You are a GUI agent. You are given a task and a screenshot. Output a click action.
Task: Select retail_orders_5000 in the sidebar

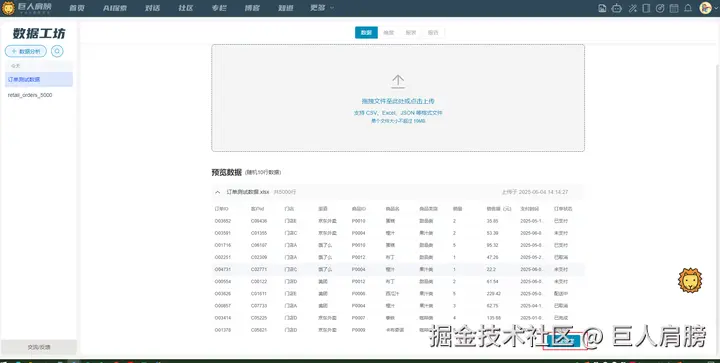tap(30, 95)
